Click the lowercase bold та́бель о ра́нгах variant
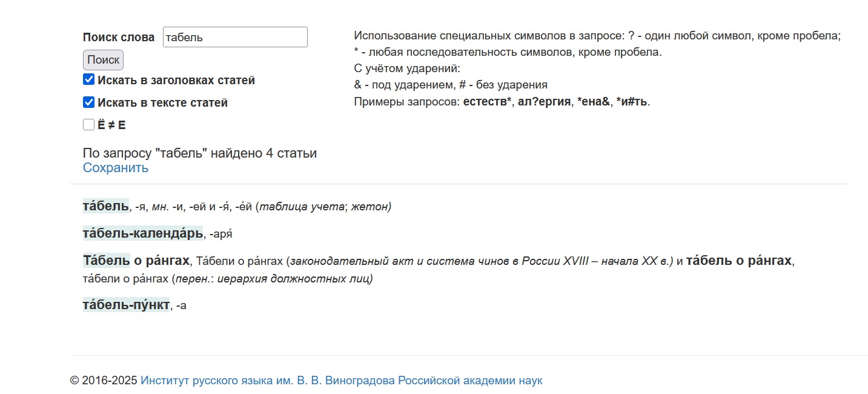The height and width of the screenshot is (394, 868). (x=738, y=261)
